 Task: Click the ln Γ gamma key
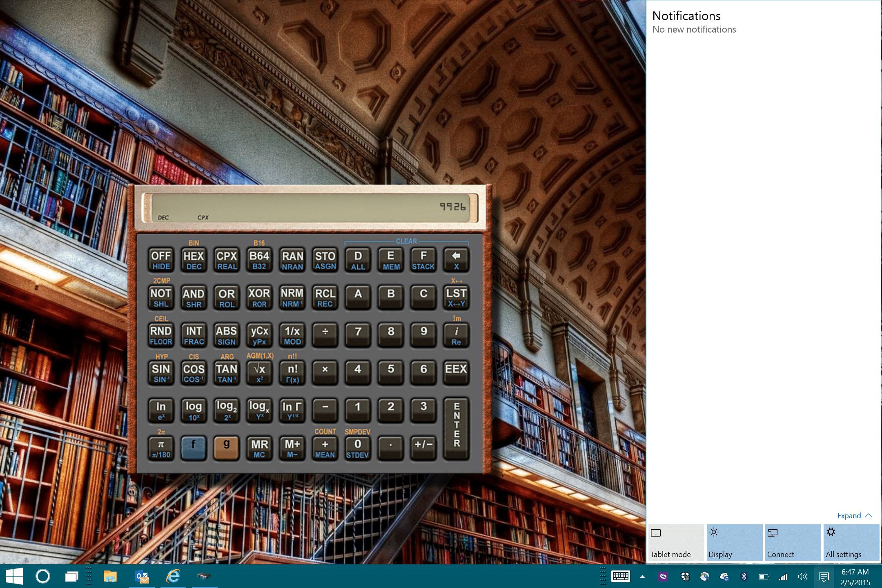point(292,411)
